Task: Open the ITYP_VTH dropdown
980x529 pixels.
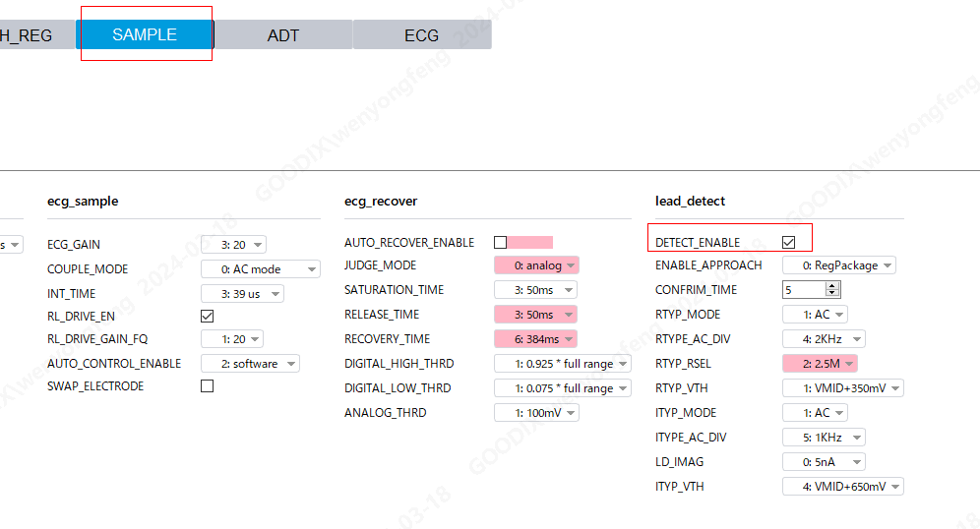Action: pyautogui.click(x=842, y=487)
